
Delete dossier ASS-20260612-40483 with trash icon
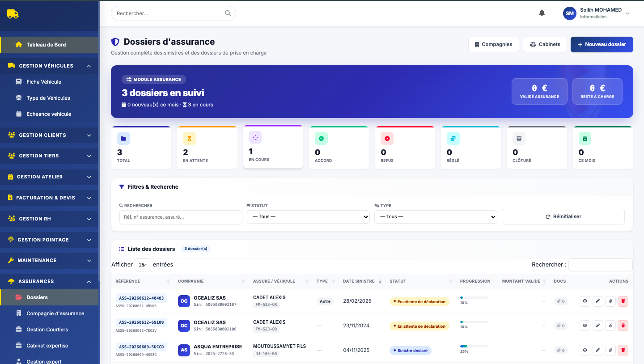click(x=623, y=301)
